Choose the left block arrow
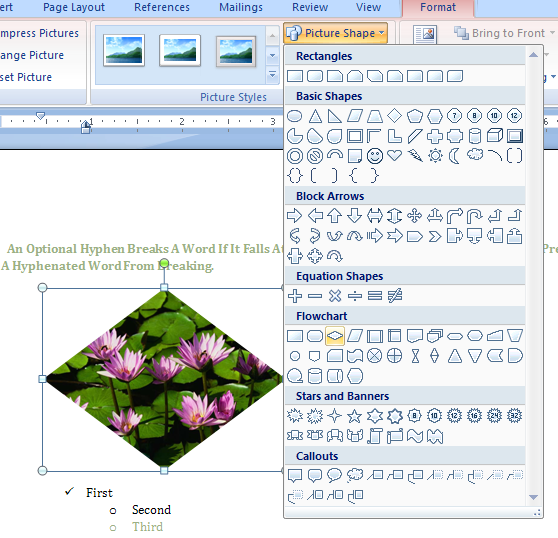Viewport: 558px width, 538px height. point(315,216)
